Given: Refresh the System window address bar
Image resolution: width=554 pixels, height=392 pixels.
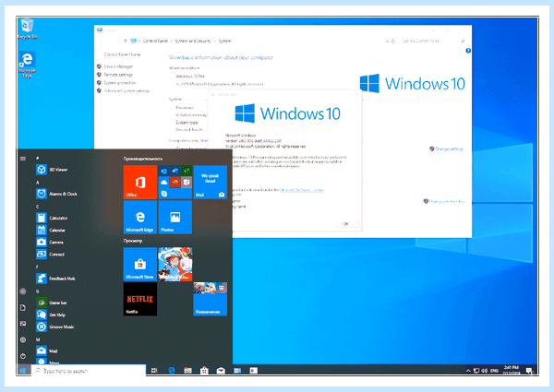Looking at the screenshot, I should coord(393,42).
